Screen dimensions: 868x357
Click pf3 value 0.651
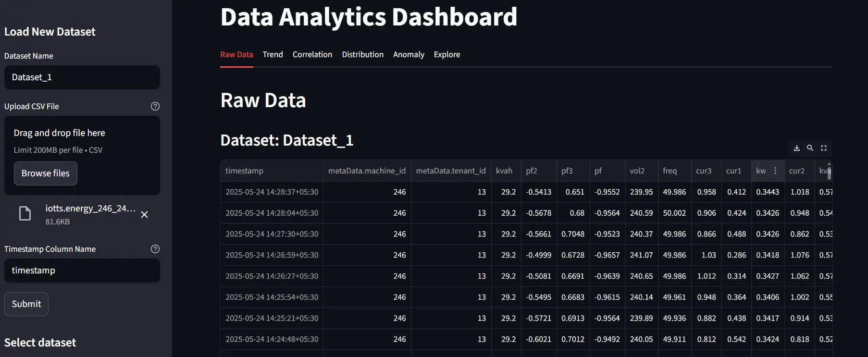point(573,192)
